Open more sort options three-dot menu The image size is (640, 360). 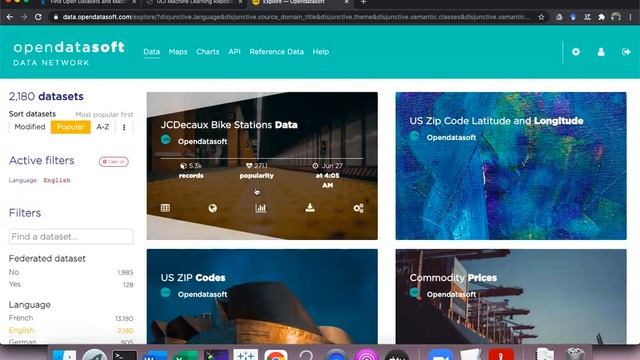tap(124, 127)
